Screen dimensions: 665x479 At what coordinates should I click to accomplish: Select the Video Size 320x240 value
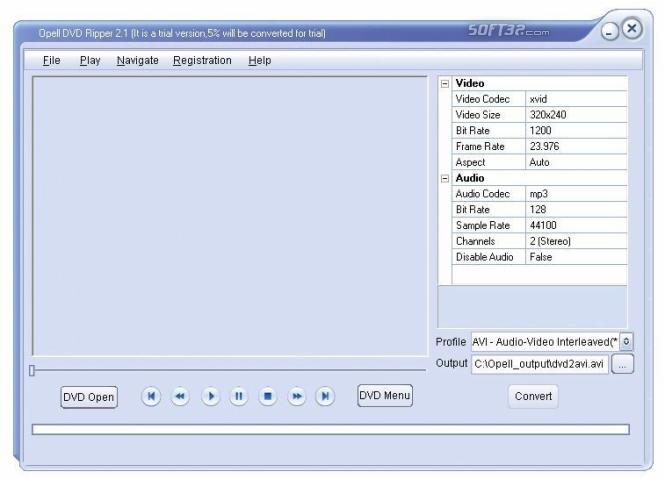576,115
